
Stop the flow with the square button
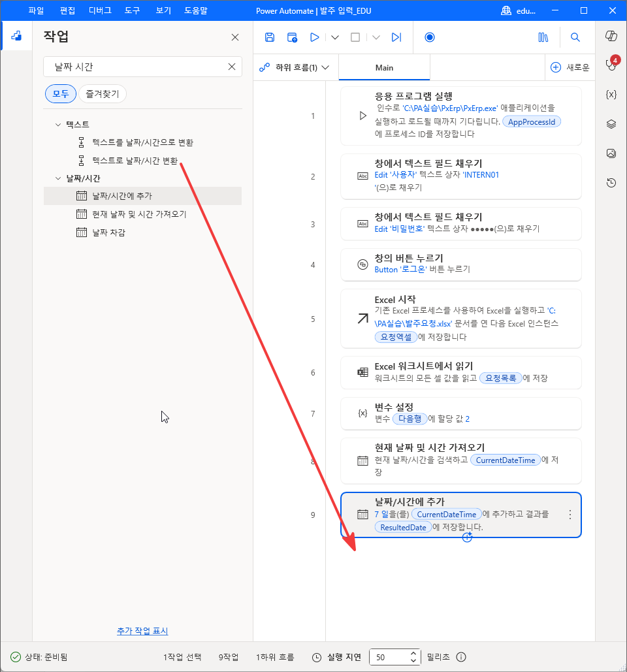[x=355, y=37]
